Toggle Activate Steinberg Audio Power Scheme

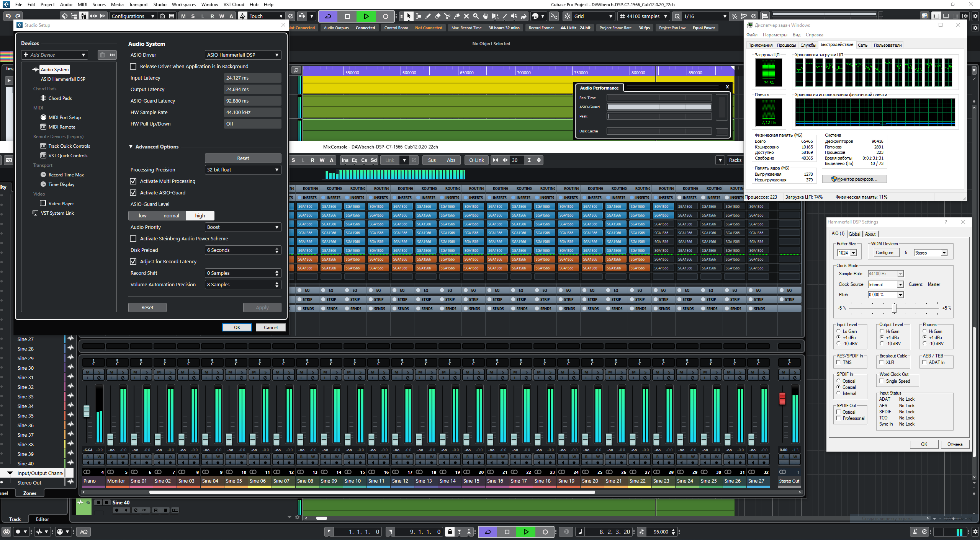(x=133, y=238)
